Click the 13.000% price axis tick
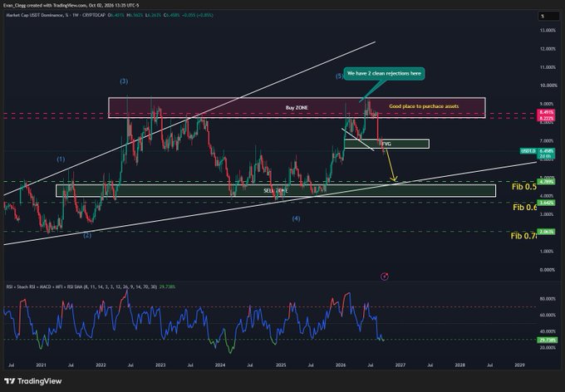565x392 pixels. pyautogui.click(x=548, y=30)
